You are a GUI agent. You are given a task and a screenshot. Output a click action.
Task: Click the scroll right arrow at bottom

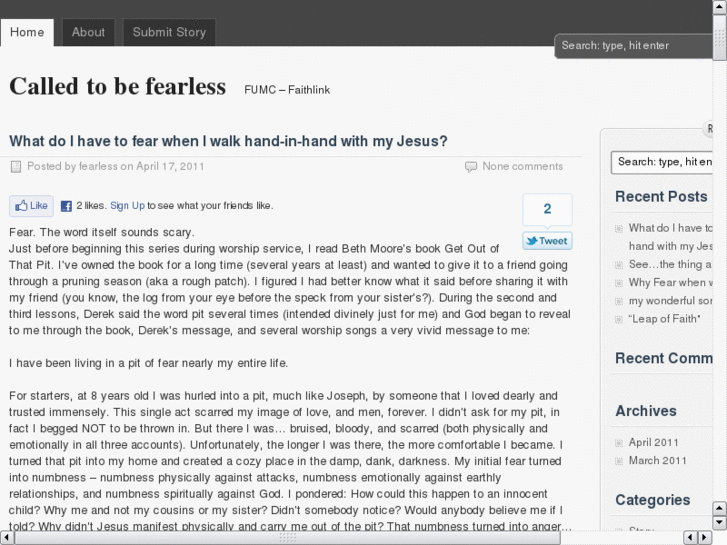point(703,537)
